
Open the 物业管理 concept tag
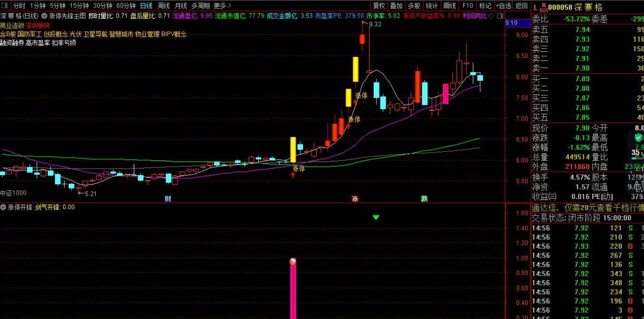pyautogui.click(x=147, y=34)
